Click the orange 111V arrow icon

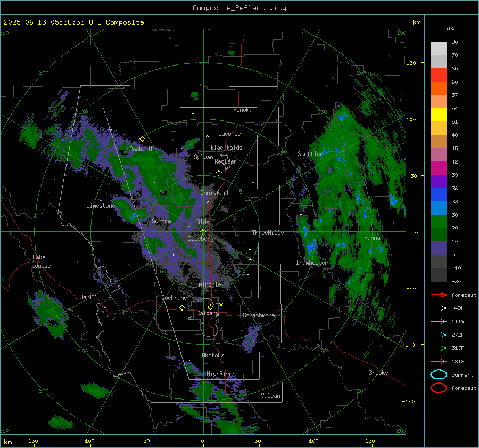(x=439, y=321)
